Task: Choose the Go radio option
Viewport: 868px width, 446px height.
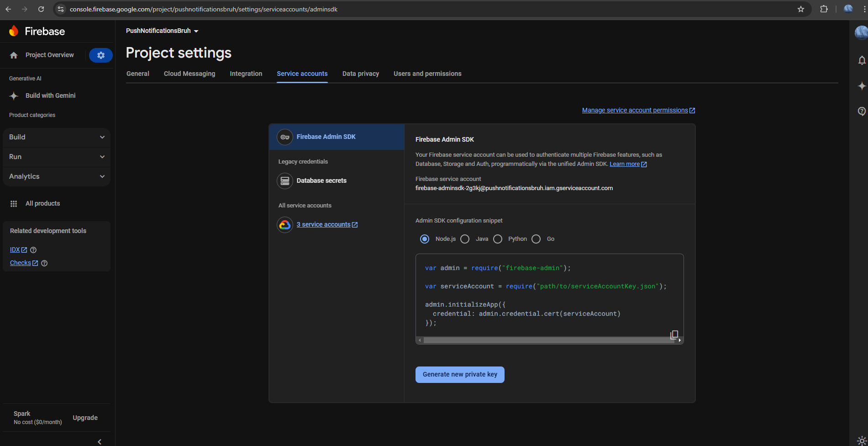Action: pyautogui.click(x=536, y=239)
